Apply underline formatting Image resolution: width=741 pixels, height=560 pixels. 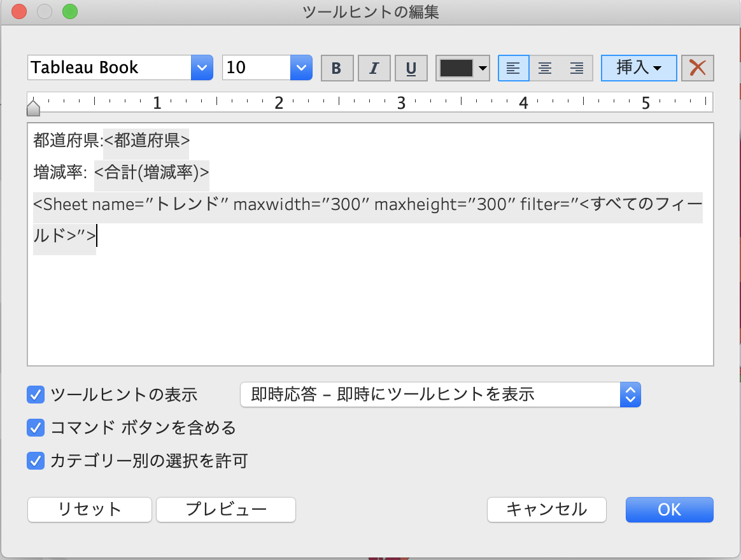(411, 67)
